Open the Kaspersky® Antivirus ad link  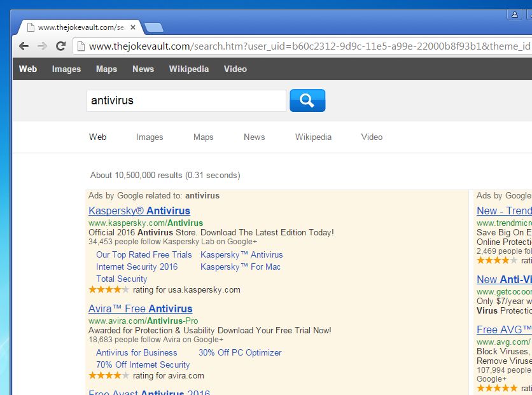tap(139, 211)
